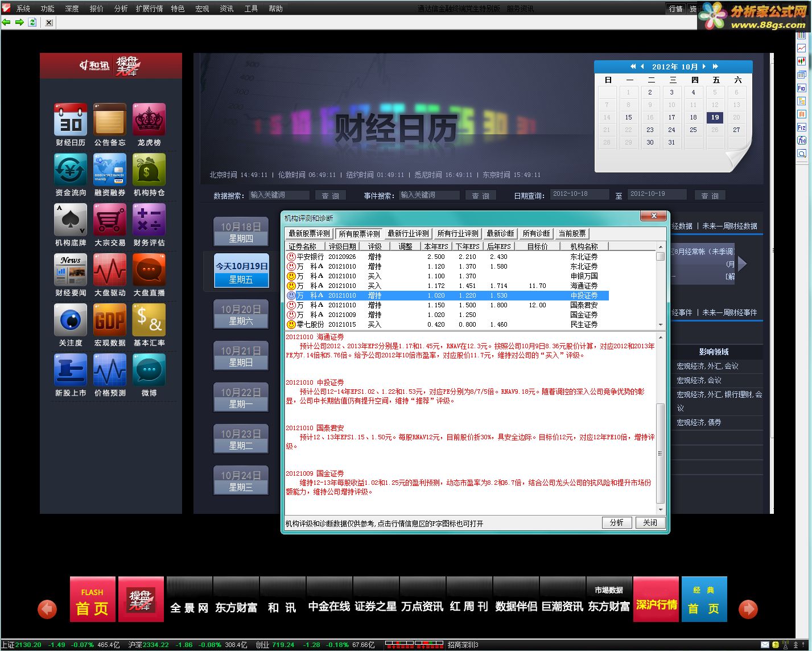Screen dimensions: 812x651
Task: Sort by 评级日期 column header
Action: coord(342,246)
